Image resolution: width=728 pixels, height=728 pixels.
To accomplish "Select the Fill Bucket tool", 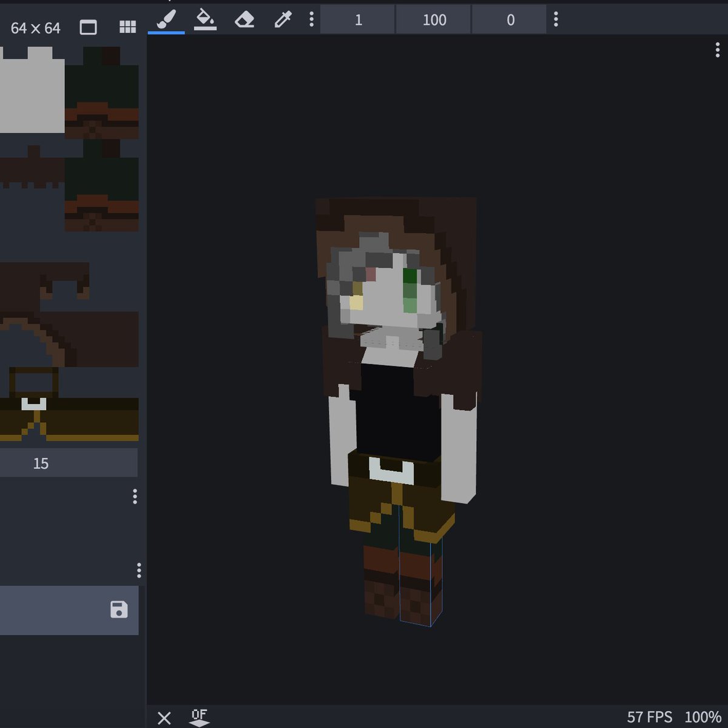I will (205, 19).
